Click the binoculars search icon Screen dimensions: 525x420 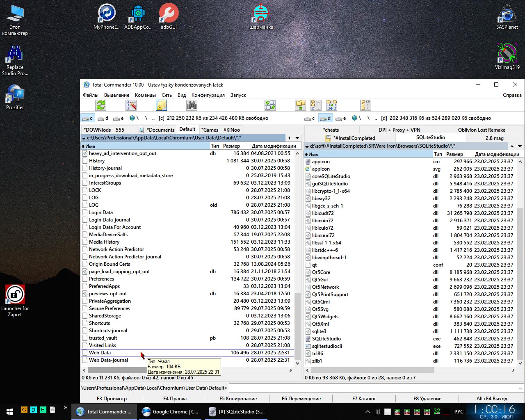tap(192, 105)
